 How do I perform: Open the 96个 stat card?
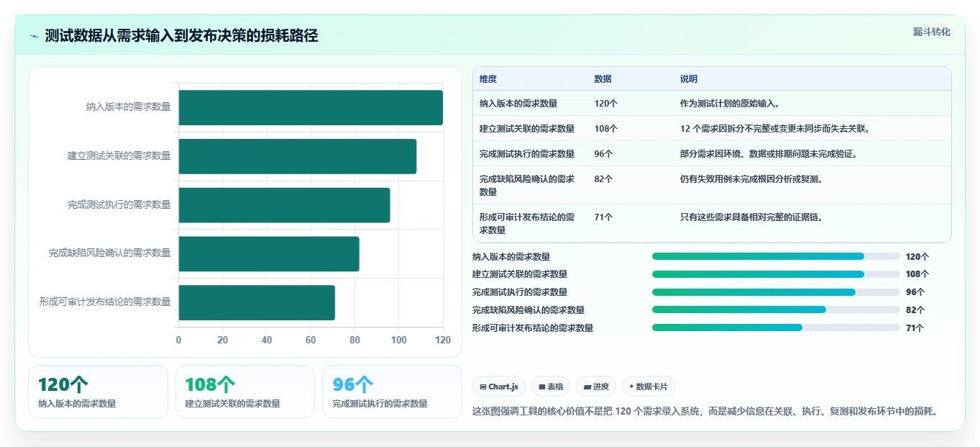392,392
